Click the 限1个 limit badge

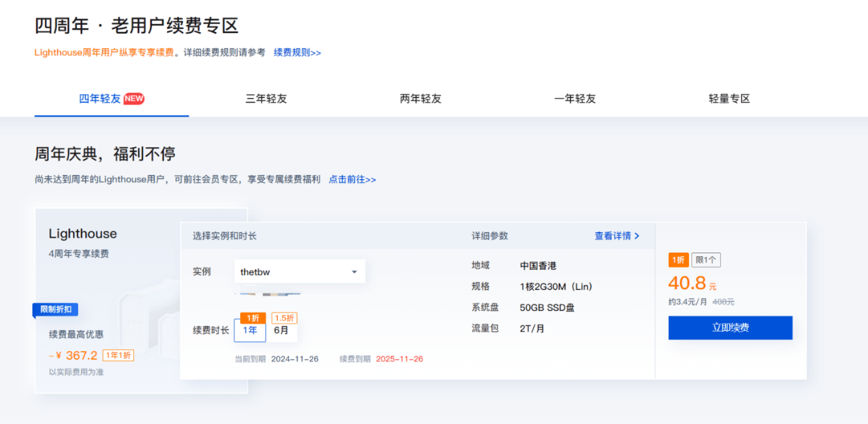(706, 260)
